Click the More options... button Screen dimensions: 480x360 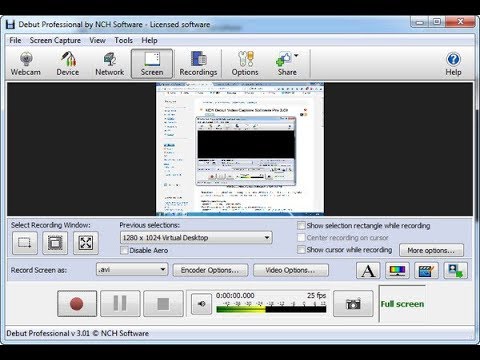pyautogui.click(x=431, y=250)
